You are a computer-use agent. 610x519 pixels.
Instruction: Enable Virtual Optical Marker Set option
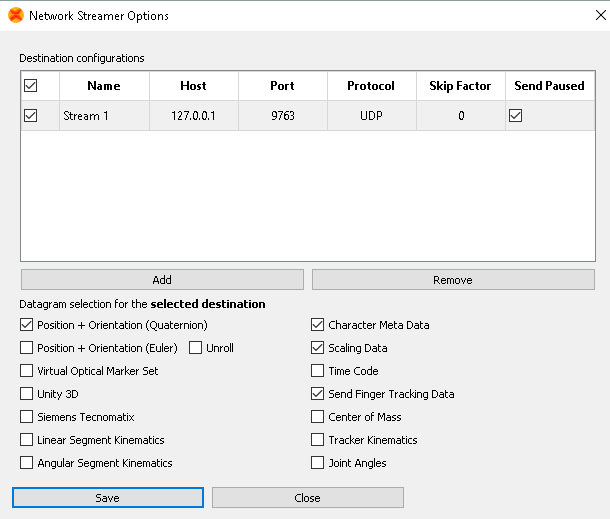(27, 371)
